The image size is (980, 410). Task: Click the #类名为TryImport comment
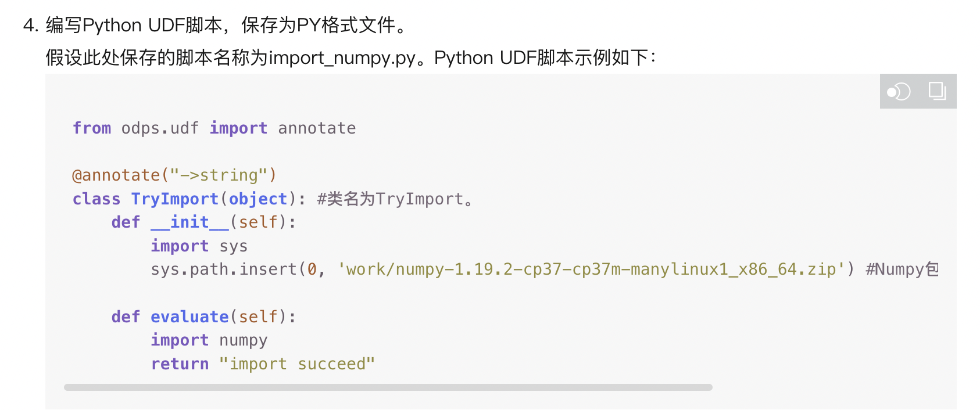(x=395, y=199)
